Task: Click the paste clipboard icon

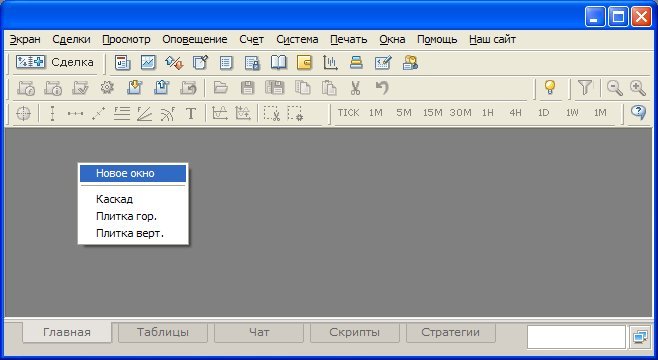Action: tap(329, 88)
